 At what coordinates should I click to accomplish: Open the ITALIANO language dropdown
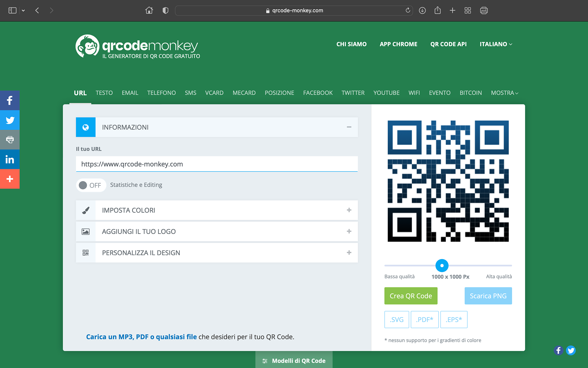click(x=496, y=44)
